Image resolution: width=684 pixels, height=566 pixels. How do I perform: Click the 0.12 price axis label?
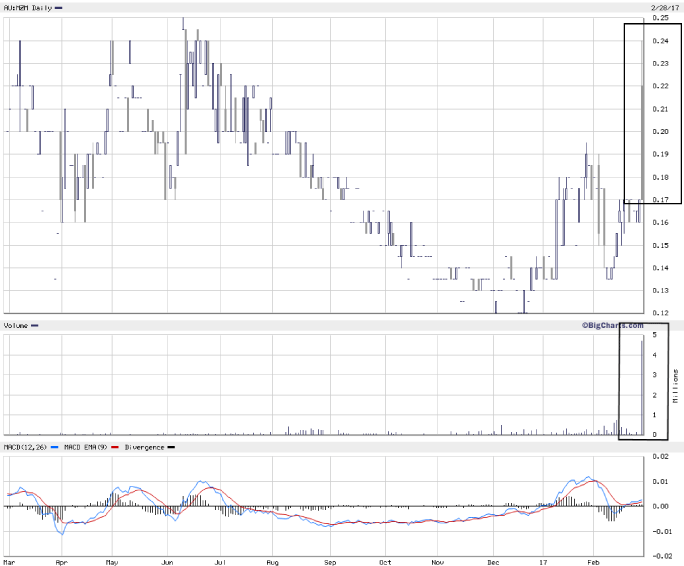tap(661, 313)
